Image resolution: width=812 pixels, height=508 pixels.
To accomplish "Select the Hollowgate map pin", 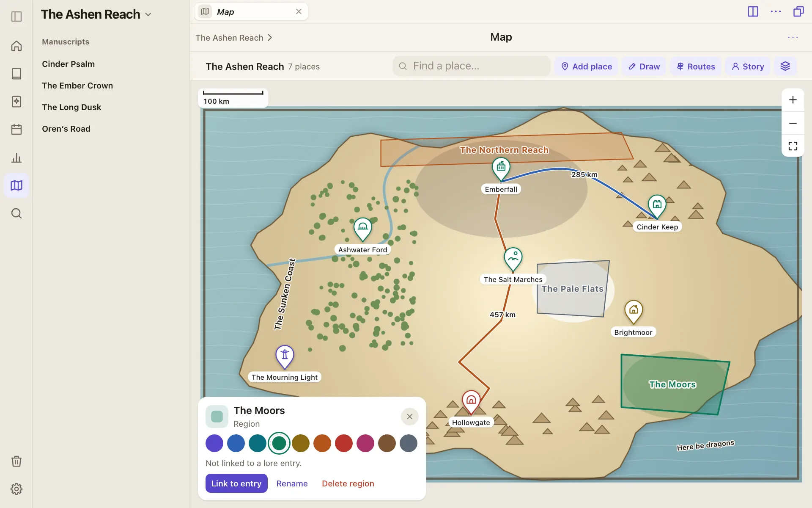I will click(471, 402).
